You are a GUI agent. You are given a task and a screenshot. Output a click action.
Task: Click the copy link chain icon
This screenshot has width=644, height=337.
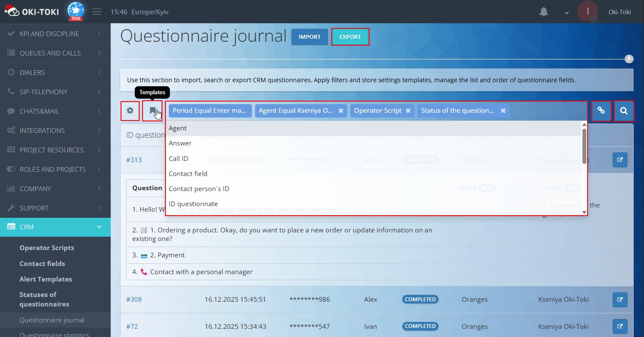click(601, 111)
